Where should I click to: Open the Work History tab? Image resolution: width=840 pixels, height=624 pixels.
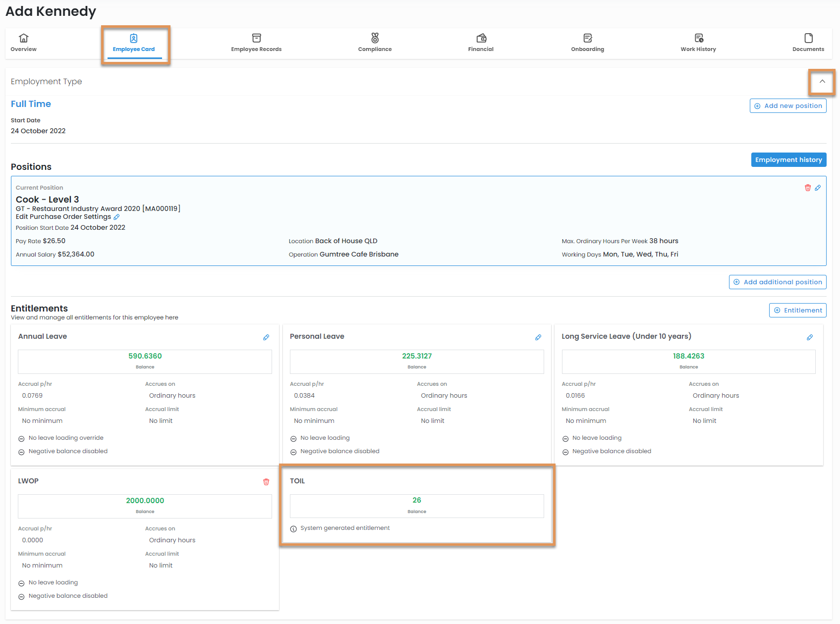point(698,43)
